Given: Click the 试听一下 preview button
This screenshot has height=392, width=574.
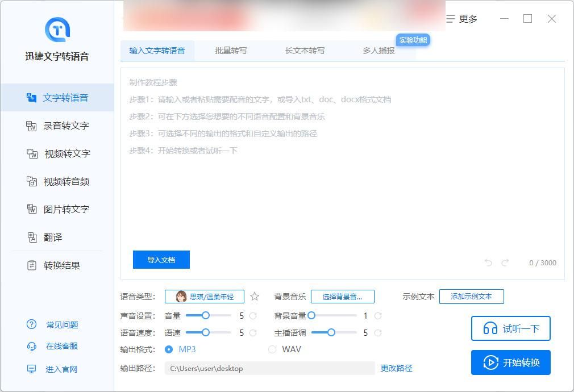Looking at the screenshot, I should tap(511, 328).
